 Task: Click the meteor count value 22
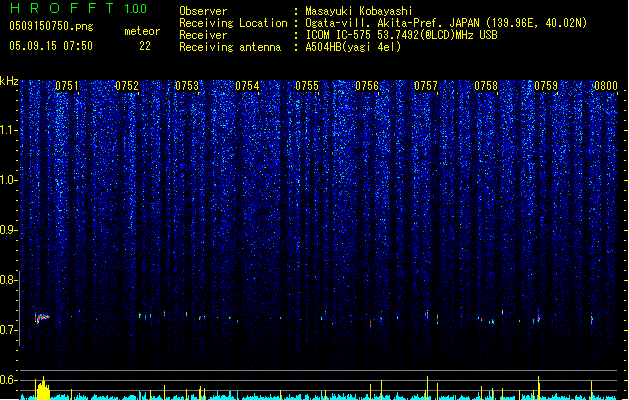click(x=145, y=46)
